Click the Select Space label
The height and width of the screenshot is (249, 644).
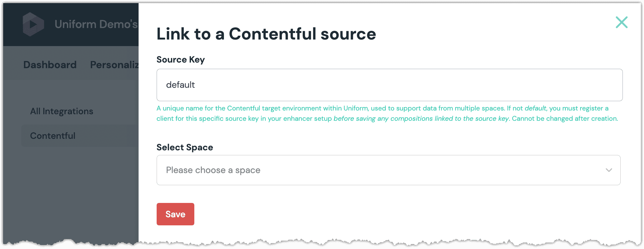tap(185, 147)
